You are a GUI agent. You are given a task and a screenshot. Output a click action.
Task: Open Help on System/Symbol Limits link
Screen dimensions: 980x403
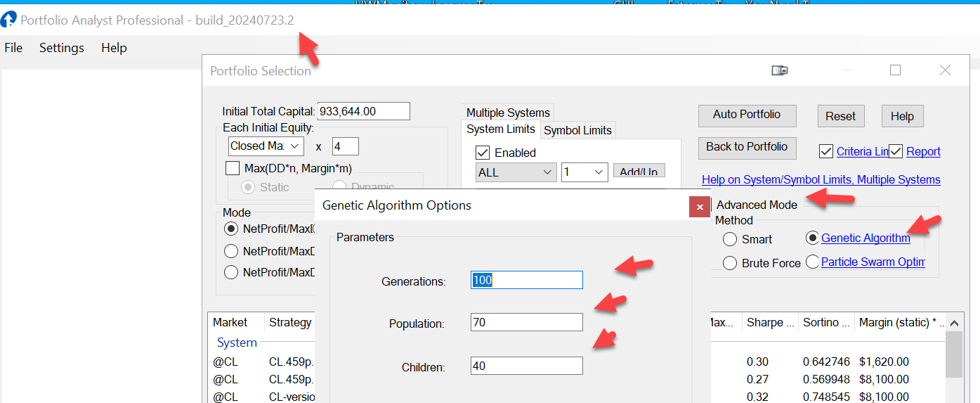821,180
